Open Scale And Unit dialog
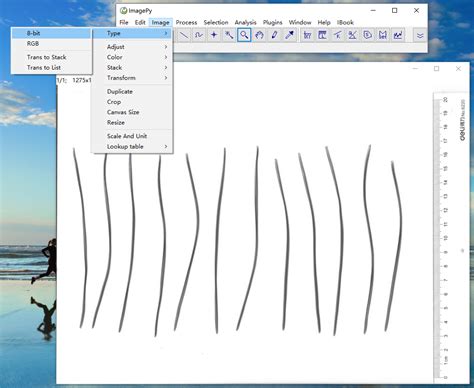 [132, 136]
